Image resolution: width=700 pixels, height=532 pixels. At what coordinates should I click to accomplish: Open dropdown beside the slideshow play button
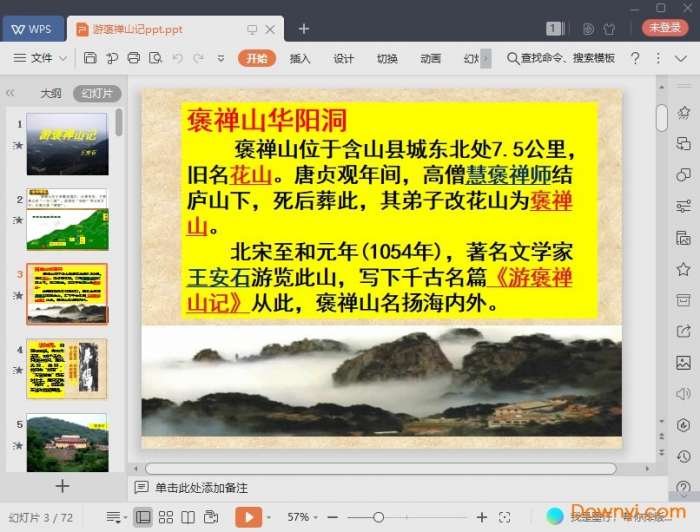(269, 518)
